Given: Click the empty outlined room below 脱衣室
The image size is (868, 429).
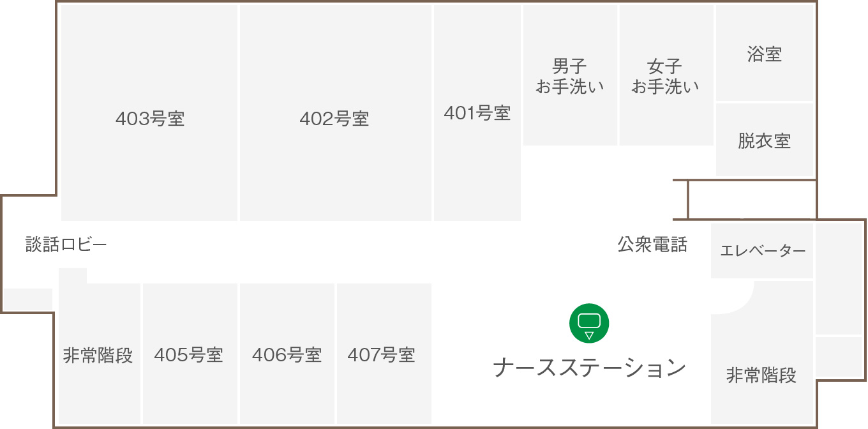Looking at the screenshot, I should click(x=751, y=199).
